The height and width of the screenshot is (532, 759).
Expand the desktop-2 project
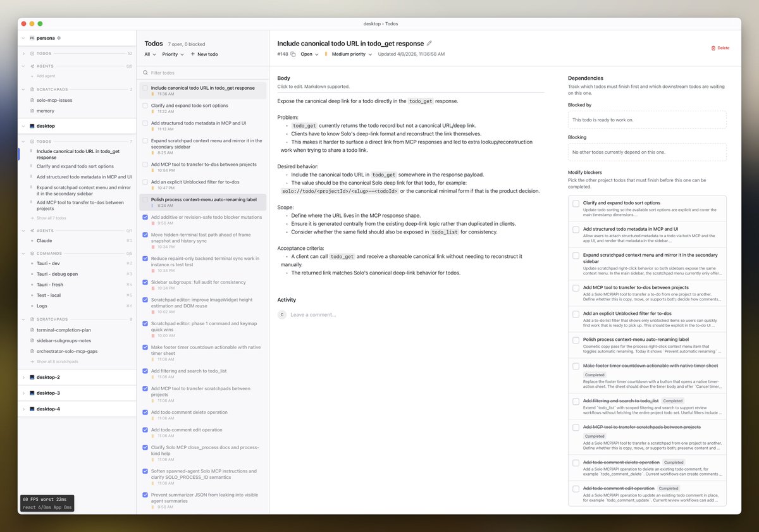click(x=23, y=377)
